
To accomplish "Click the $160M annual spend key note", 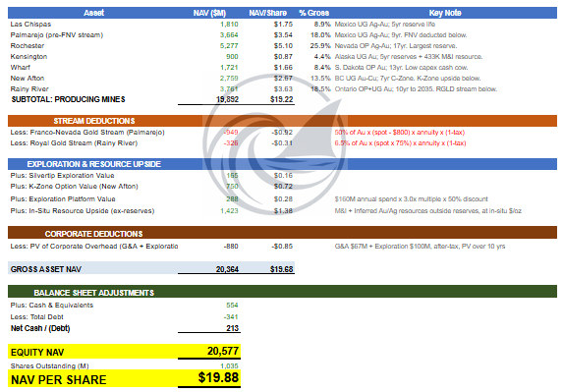I will point(411,198).
